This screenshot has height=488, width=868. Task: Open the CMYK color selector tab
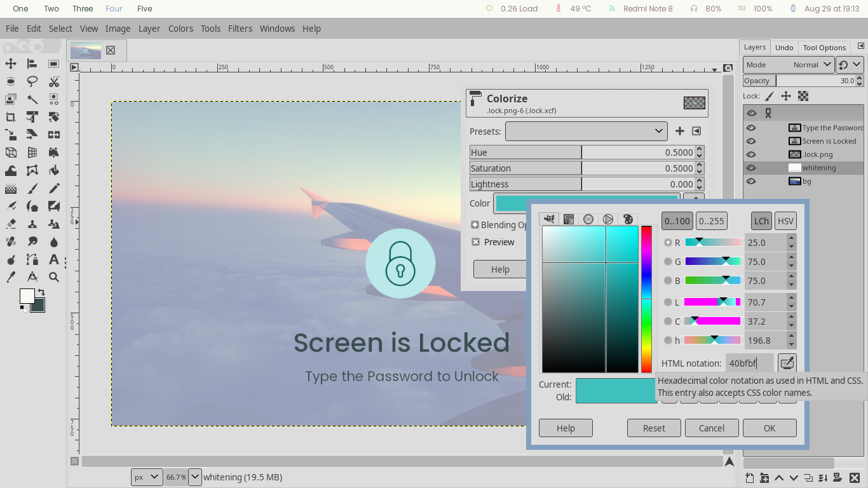click(x=569, y=219)
